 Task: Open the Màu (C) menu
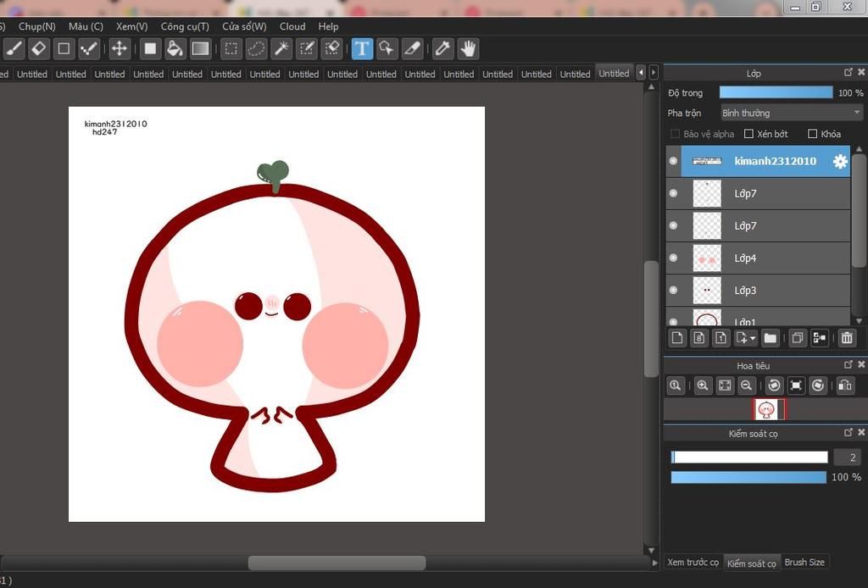tap(86, 26)
